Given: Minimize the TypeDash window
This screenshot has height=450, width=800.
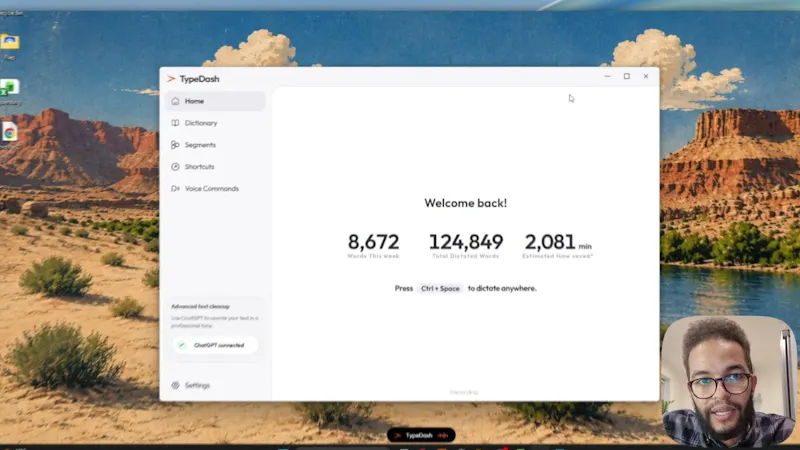Looking at the screenshot, I should [x=607, y=77].
